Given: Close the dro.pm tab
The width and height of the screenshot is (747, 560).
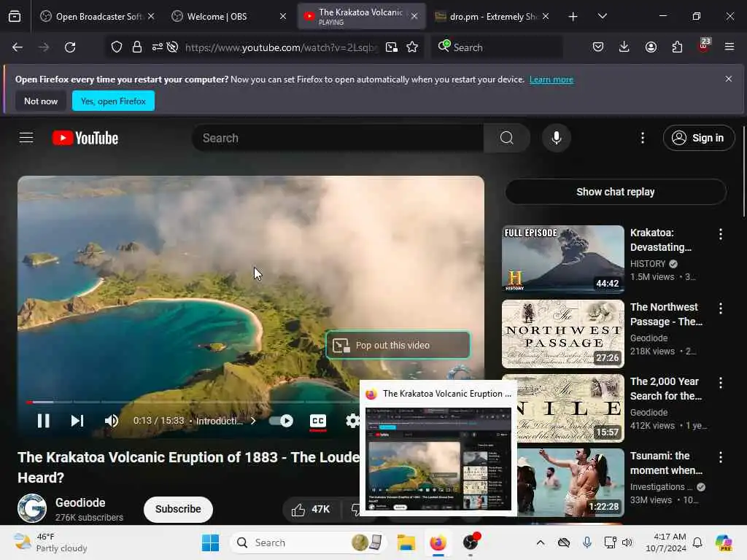Looking at the screenshot, I should coord(546,16).
